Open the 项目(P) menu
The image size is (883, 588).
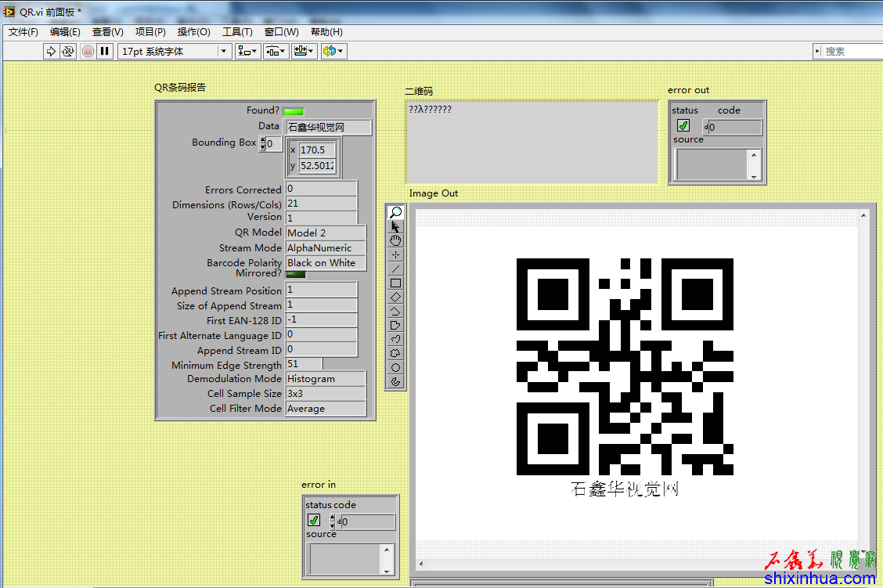[150, 32]
